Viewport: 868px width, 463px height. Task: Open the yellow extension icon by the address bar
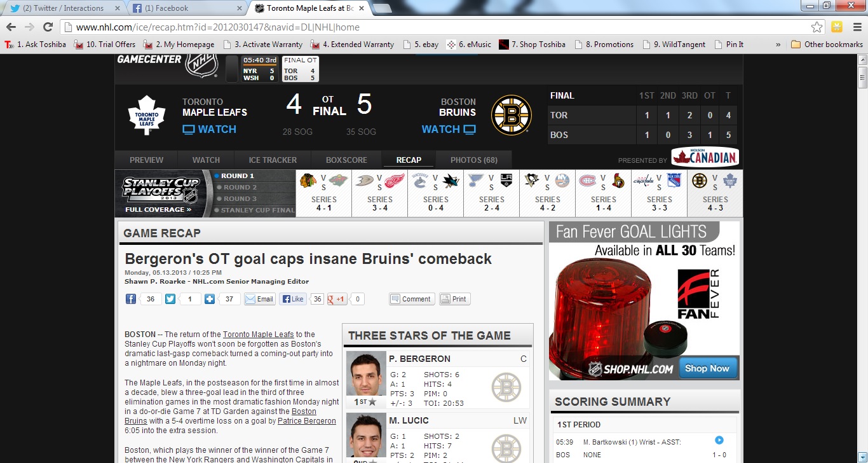click(x=837, y=27)
